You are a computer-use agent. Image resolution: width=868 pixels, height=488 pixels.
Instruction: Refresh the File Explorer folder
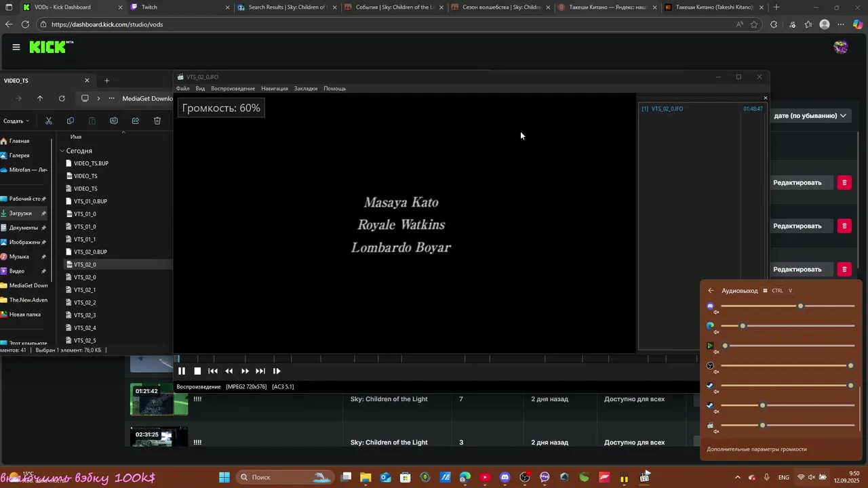pos(62,98)
